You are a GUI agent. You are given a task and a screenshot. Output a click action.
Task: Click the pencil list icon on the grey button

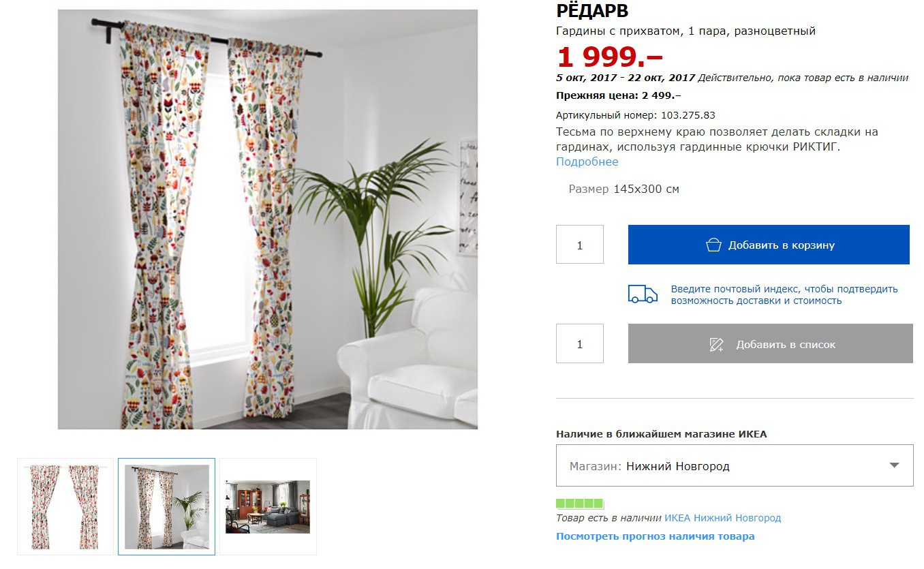pos(716,344)
